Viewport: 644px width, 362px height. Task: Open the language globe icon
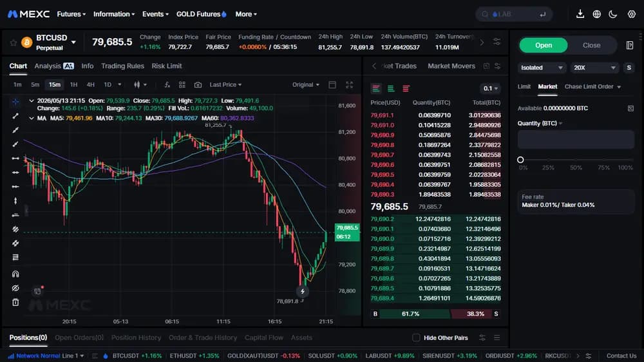click(x=597, y=14)
